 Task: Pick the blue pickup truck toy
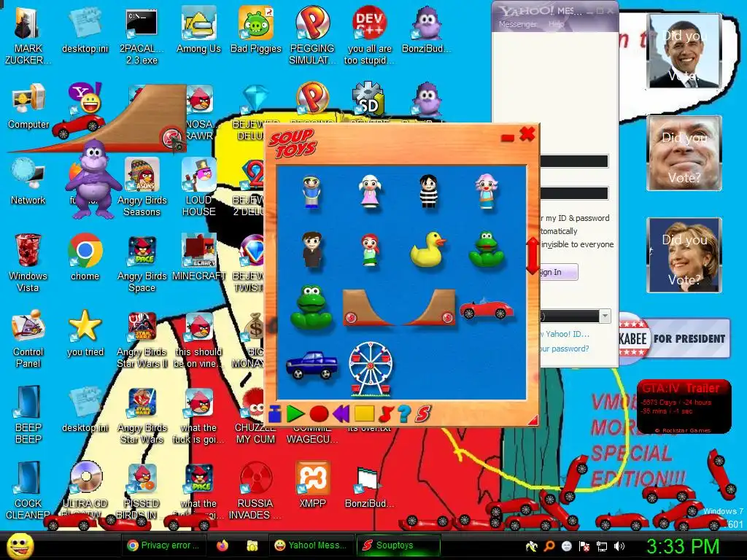[312, 365]
